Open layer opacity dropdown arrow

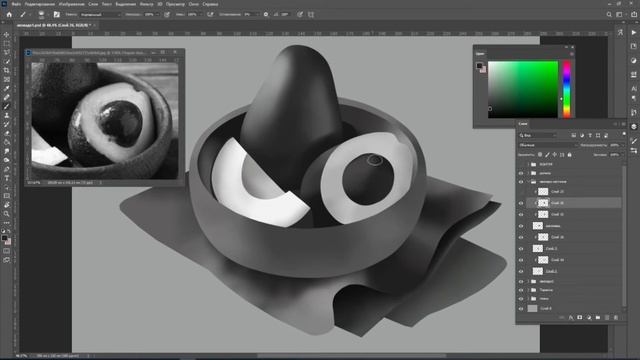(x=622, y=145)
